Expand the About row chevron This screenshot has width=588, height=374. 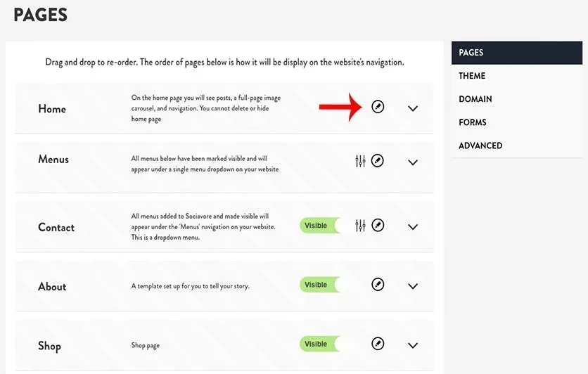tap(412, 286)
